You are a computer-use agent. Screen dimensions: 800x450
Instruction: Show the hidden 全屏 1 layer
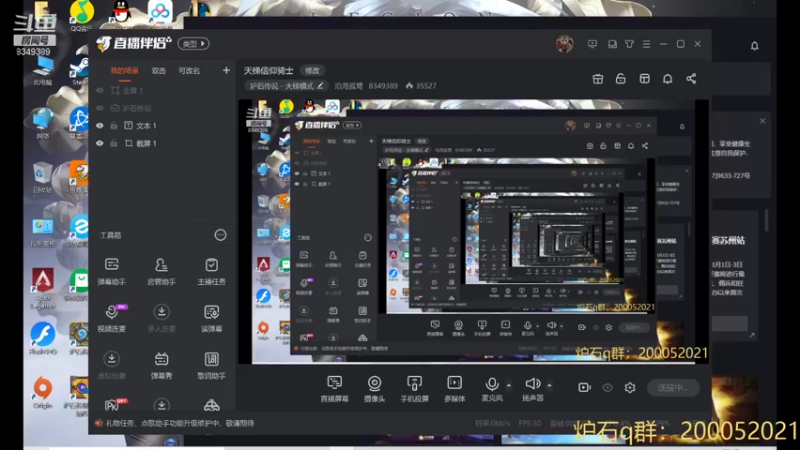(x=100, y=90)
